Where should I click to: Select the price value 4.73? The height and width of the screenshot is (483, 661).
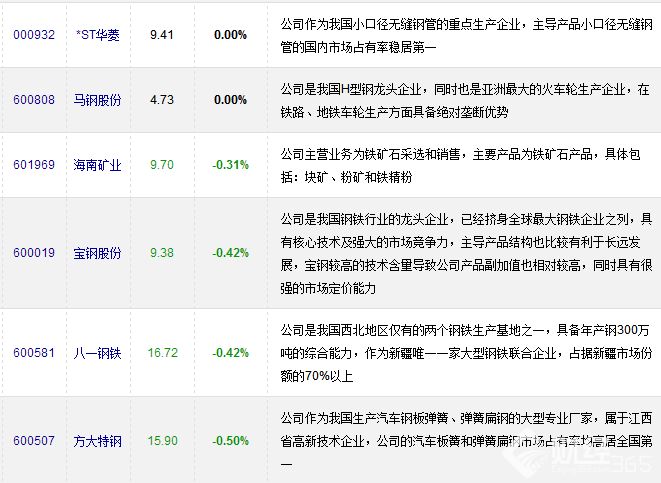pos(162,100)
